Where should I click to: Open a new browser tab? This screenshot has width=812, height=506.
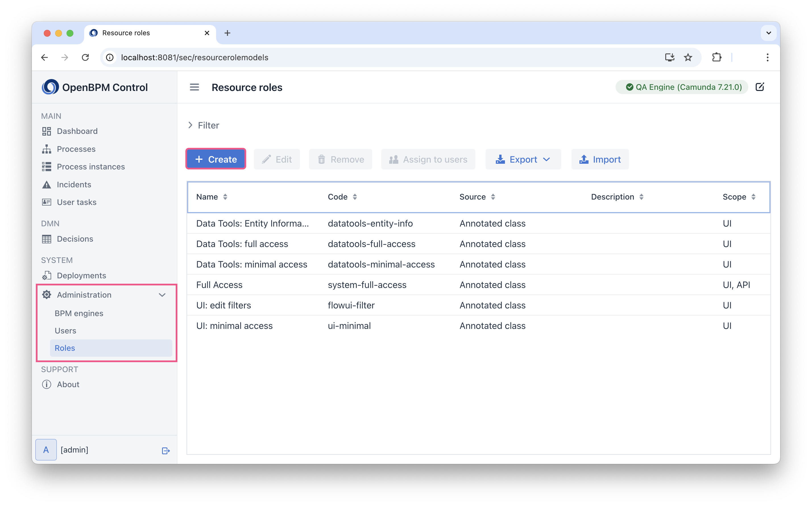[x=227, y=33]
